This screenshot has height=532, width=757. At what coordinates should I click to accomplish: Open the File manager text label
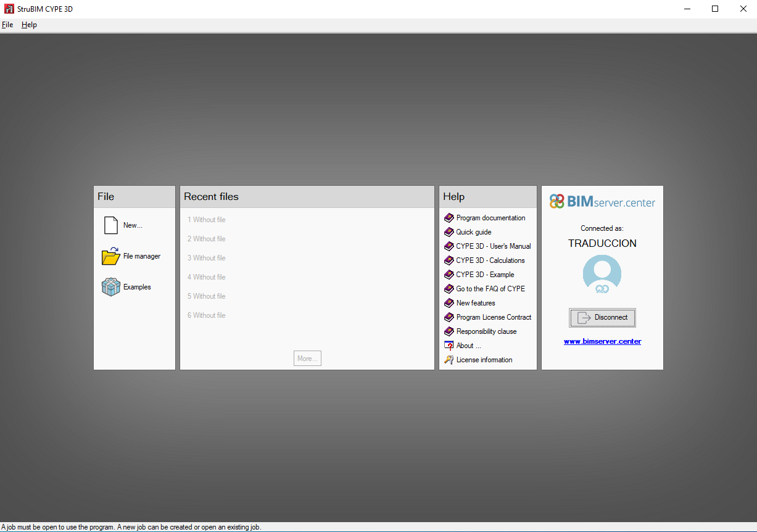coord(142,256)
